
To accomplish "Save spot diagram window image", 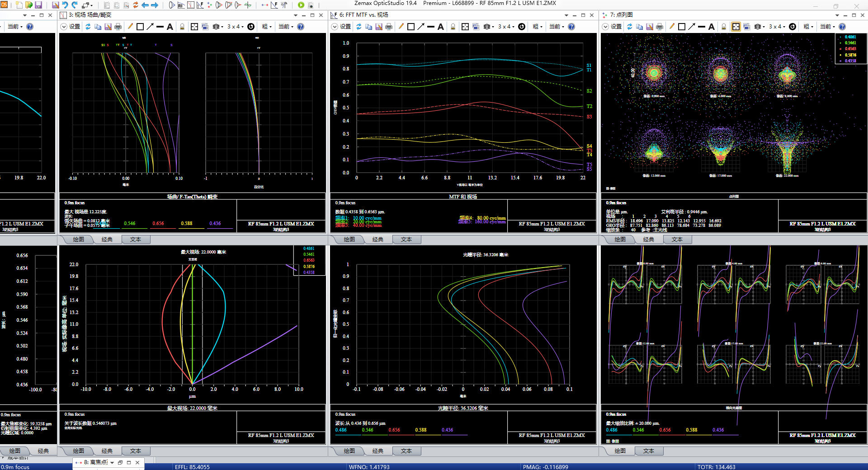I will pyautogui.click(x=649, y=27).
